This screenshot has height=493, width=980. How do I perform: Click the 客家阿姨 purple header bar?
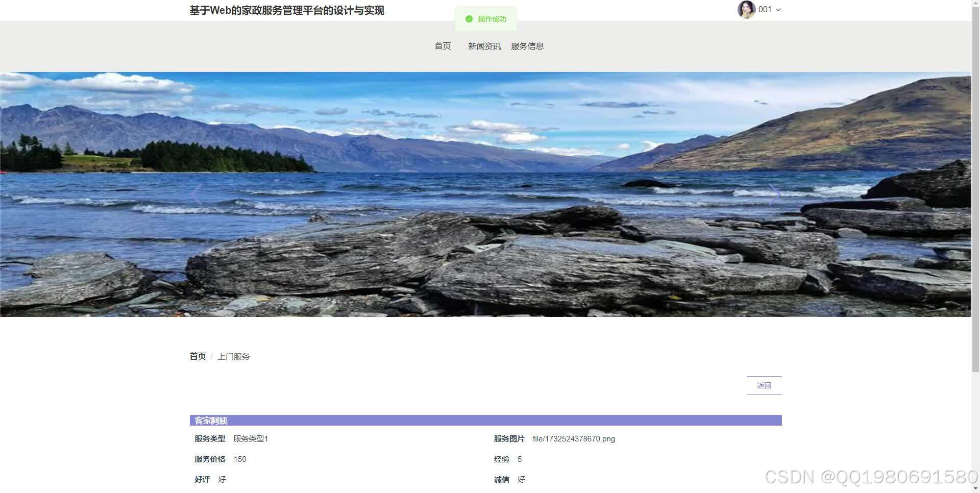210,421
